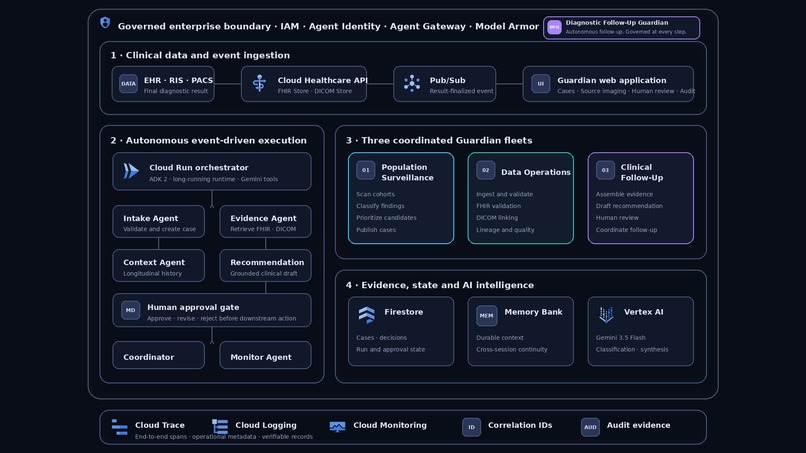The image size is (806, 453).
Task: Click the Human review line in Clinical Follow-Up
Action: 617,218
